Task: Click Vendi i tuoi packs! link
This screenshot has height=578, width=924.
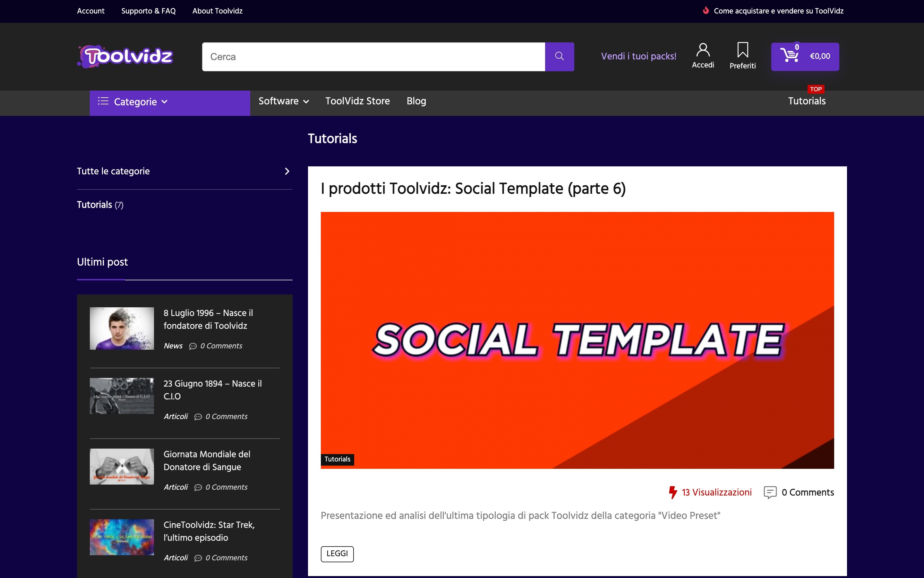Action: click(x=638, y=56)
